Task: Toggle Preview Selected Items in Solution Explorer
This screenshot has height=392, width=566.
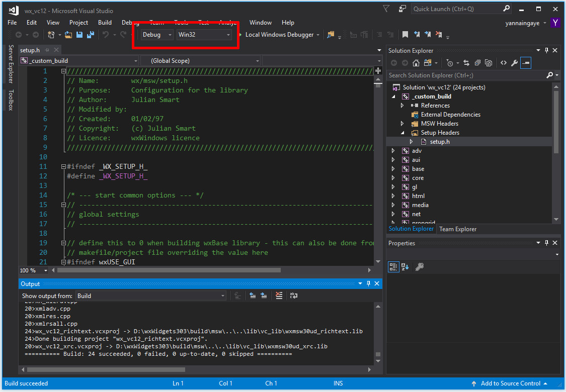Action: tap(526, 63)
